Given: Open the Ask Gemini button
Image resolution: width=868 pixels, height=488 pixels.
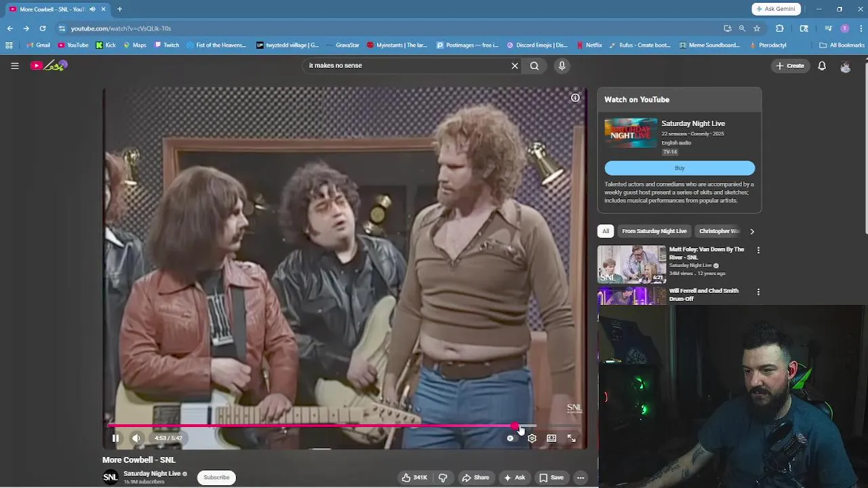Looking at the screenshot, I should [x=776, y=9].
